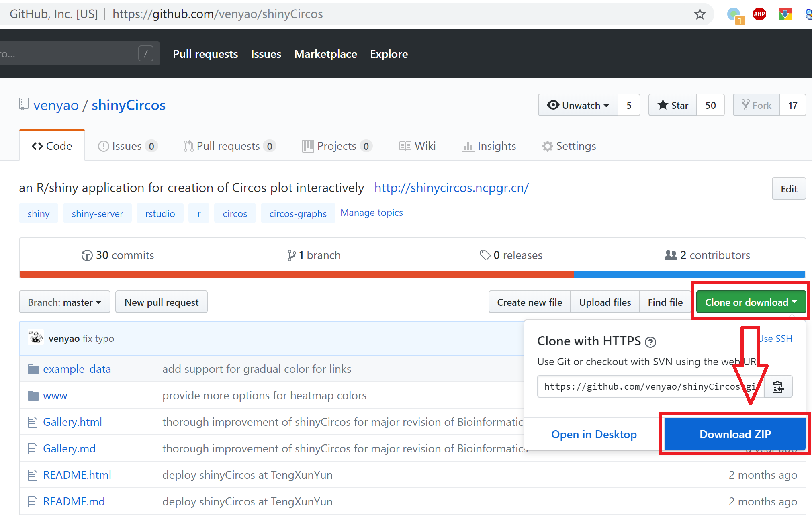Open the Wiki tab
This screenshot has height=515, width=812.
(418, 146)
